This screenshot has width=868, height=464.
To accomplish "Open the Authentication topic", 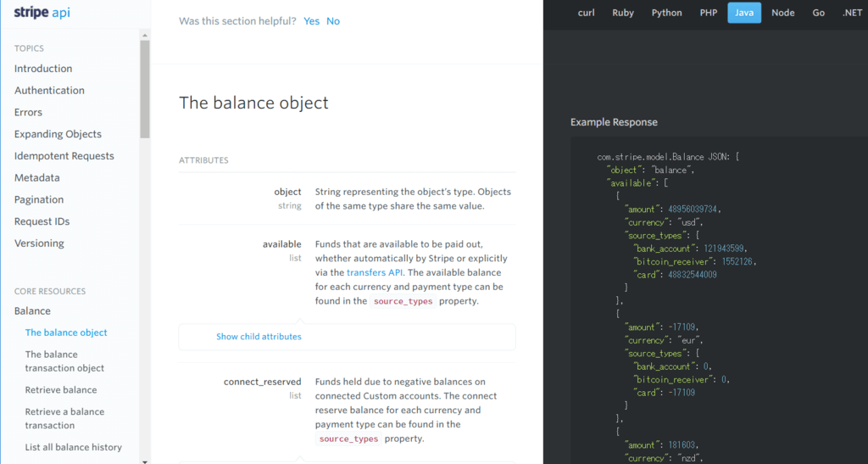I will coord(49,91).
